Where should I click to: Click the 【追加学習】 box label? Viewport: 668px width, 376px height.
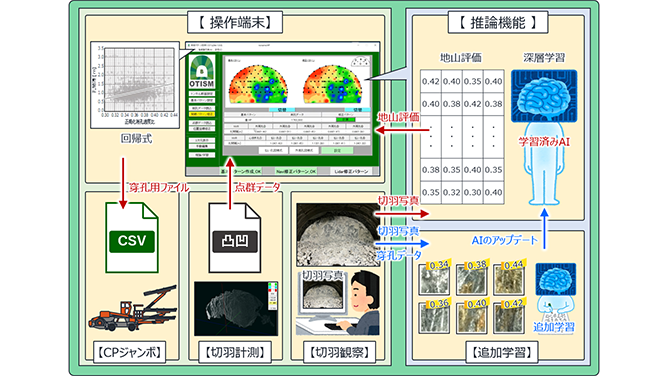pyautogui.click(x=501, y=352)
